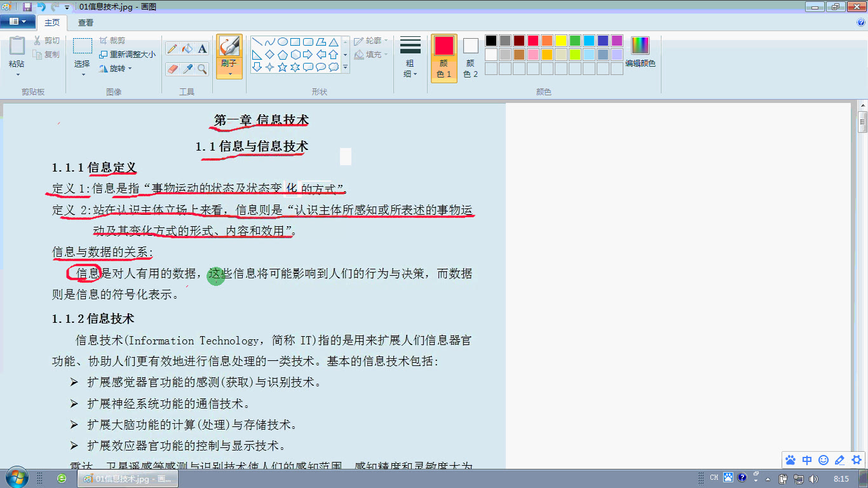Click the Paste (粘贴) clipboard icon
Viewport: 868px width, 488px height.
(17, 46)
